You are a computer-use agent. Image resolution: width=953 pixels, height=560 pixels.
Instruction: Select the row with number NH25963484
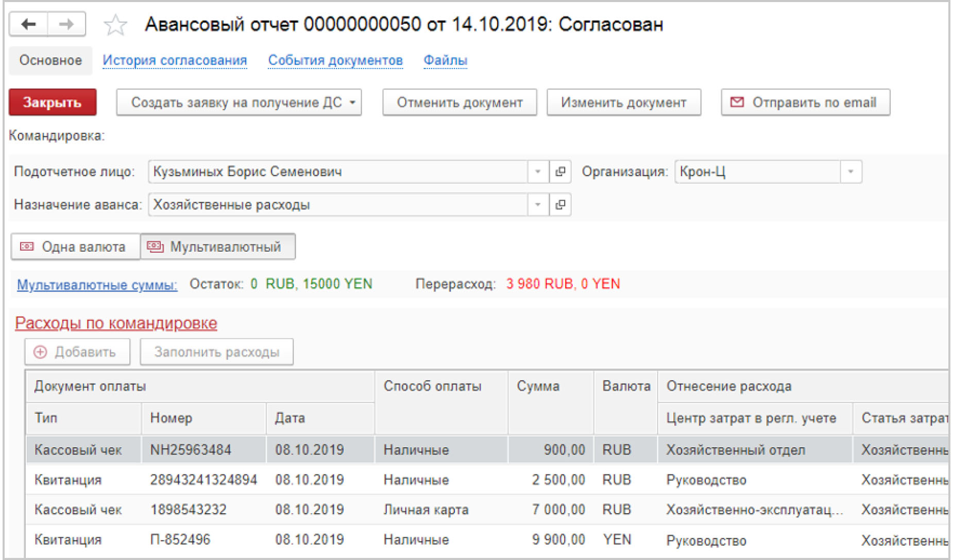pos(487,450)
